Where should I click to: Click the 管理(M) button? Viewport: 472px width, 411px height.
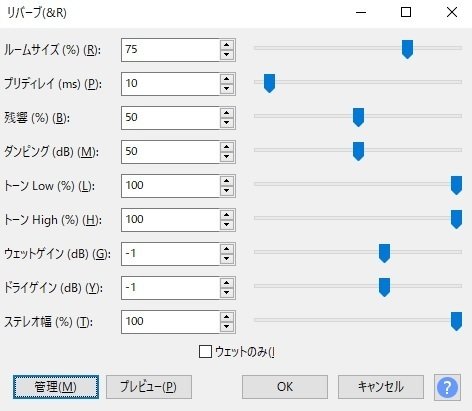click(x=56, y=387)
